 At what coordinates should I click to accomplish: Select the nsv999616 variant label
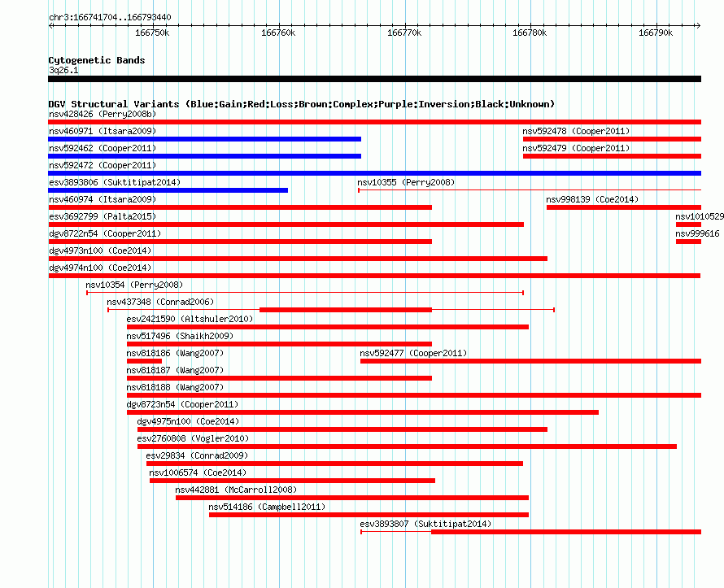coord(697,233)
